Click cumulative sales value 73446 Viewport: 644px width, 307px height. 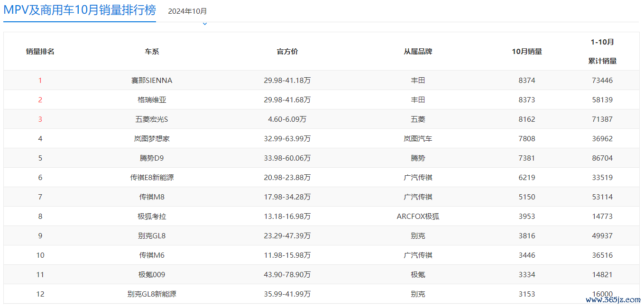[602, 81]
